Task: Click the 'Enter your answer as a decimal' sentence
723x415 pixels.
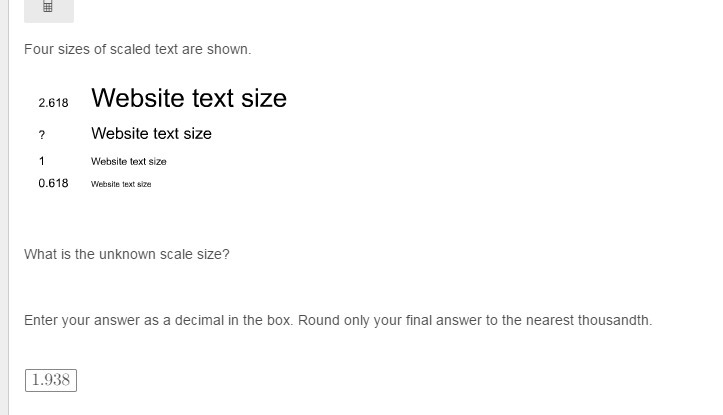Action: tap(159, 320)
